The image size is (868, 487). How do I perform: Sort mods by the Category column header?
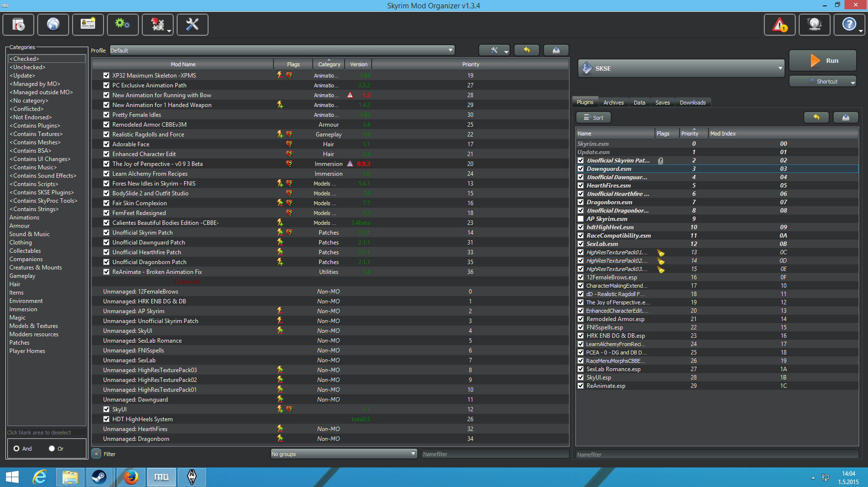coord(329,64)
